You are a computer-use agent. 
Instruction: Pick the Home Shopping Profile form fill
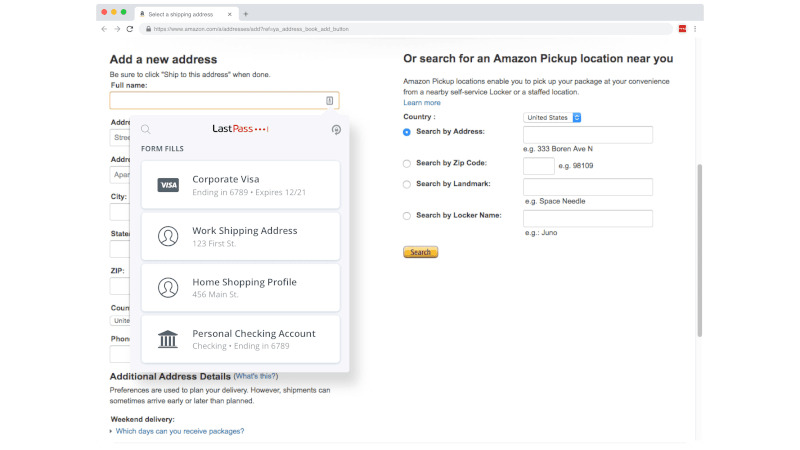pyautogui.click(x=240, y=288)
